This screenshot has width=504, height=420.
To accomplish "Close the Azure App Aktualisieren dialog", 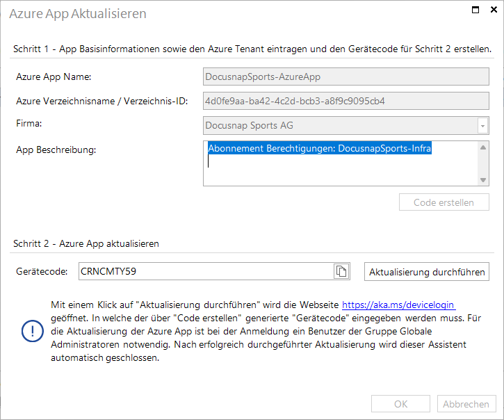I will [x=494, y=10].
